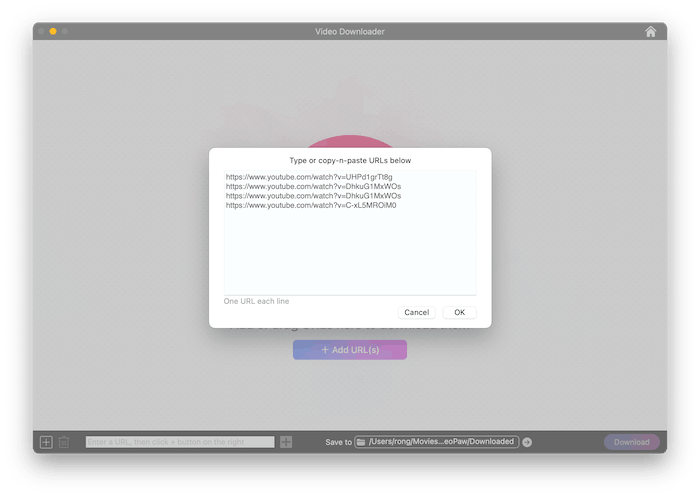Click the C-xL5MROiM0 YouTube URL line
The width and height of the screenshot is (700, 497).
point(311,205)
